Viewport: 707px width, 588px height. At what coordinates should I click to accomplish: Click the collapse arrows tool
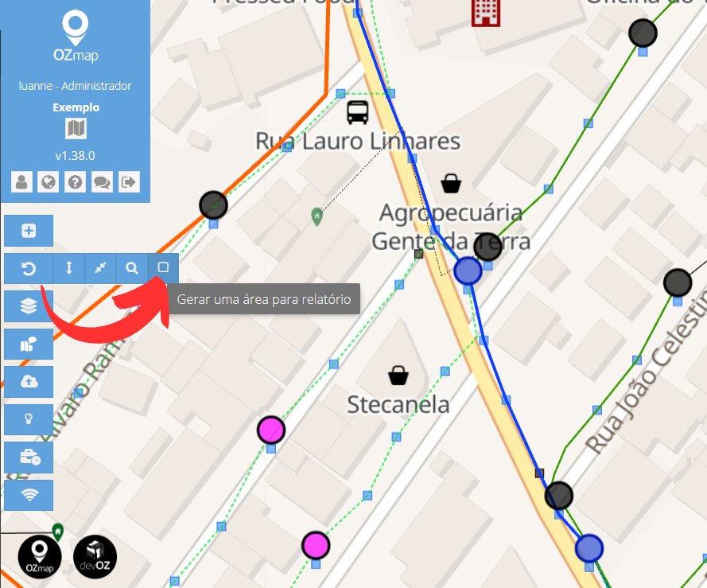pyautogui.click(x=100, y=268)
